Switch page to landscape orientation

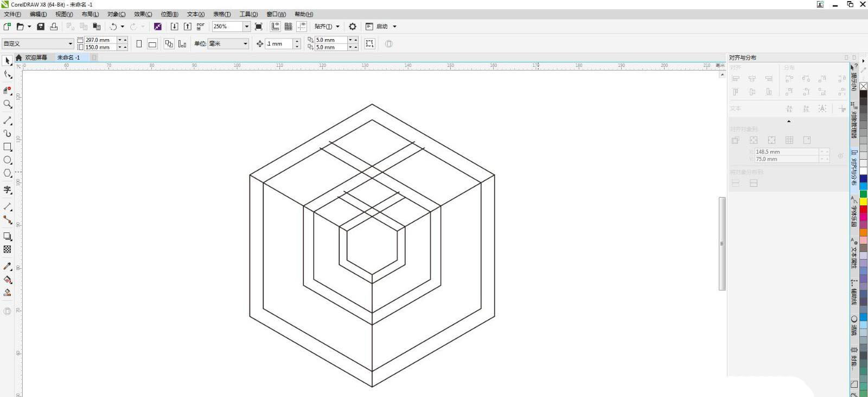click(x=152, y=44)
